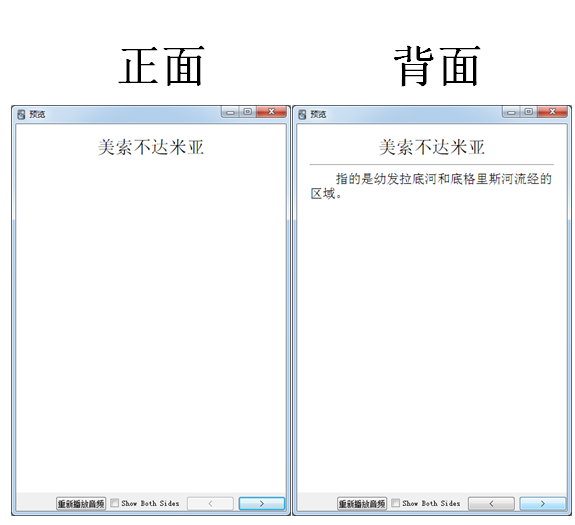This screenshot has width=575, height=525.
Task: Click the answer text about 幼发拉底河
Action: tap(431, 186)
